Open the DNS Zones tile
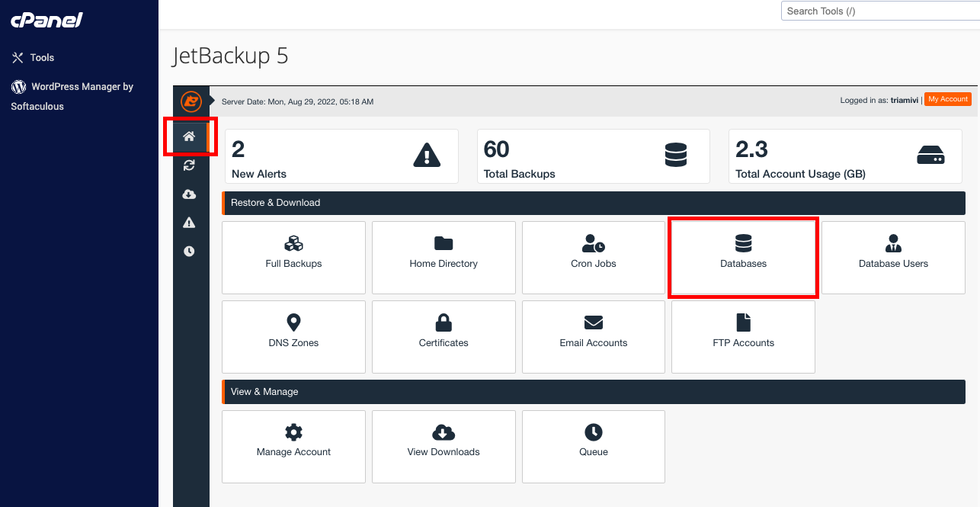The image size is (980, 507). [x=293, y=337]
